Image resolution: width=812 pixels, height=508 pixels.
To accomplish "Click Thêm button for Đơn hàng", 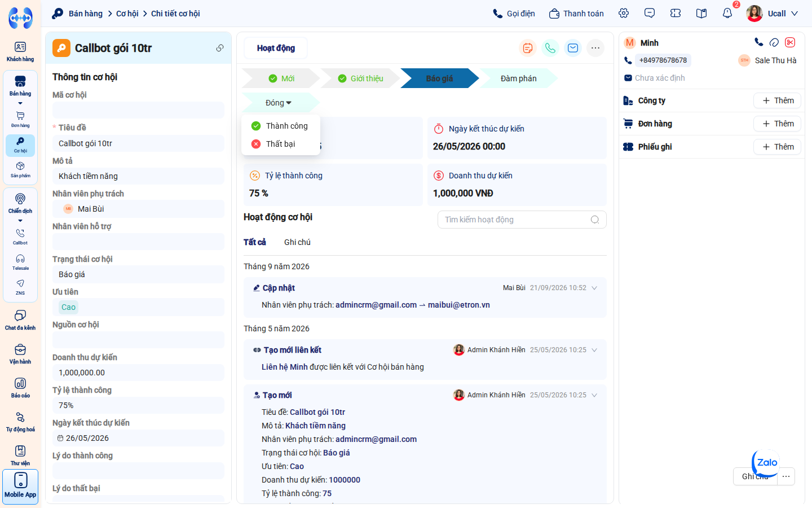I will pos(778,124).
